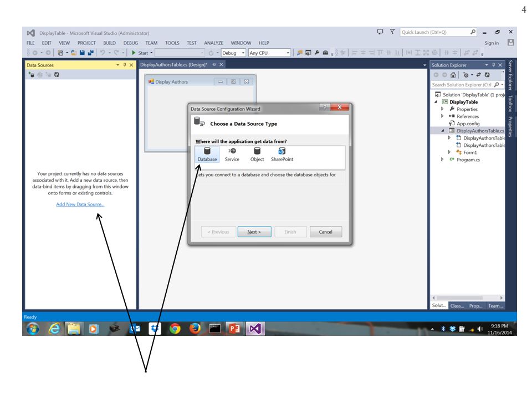Image resolution: width=532 pixels, height=399 pixels.
Task: Click the Sign in link
Action: click(x=492, y=43)
